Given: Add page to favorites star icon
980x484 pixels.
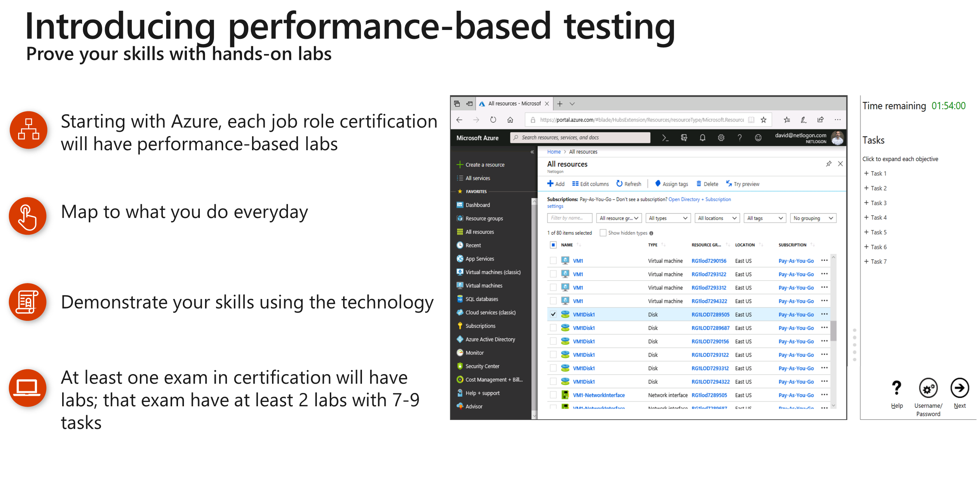Looking at the screenshot, I should 763,120.
